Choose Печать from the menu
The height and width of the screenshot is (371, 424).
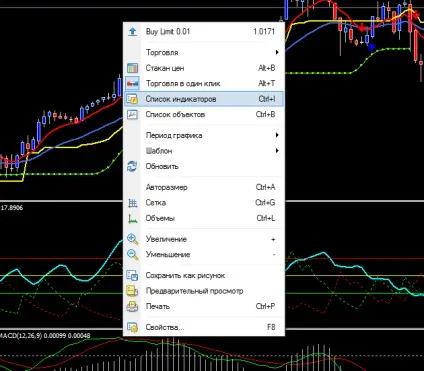[x=204, y=306]
